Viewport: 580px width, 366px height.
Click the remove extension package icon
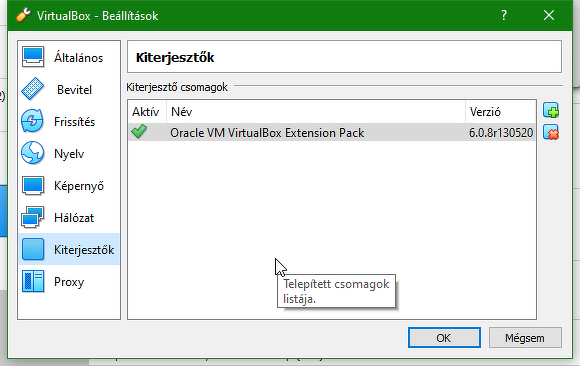coord(551,132)
